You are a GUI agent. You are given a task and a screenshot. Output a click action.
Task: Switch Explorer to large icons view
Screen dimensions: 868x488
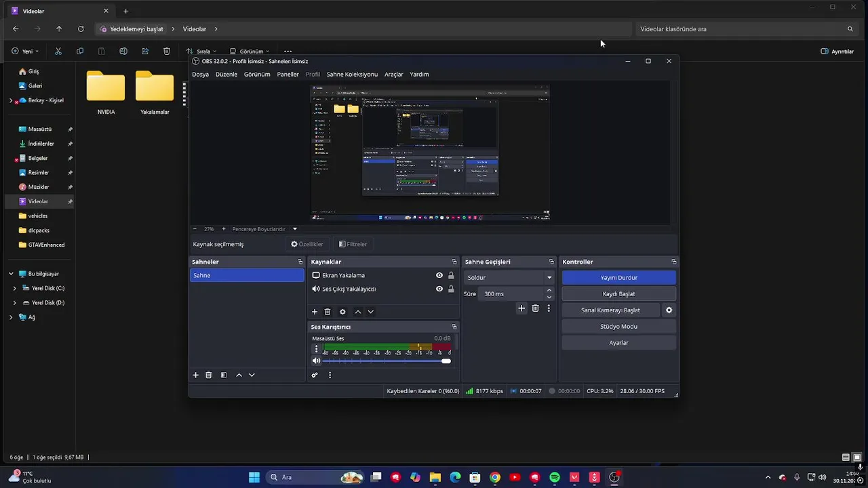(x=857, y=457)
